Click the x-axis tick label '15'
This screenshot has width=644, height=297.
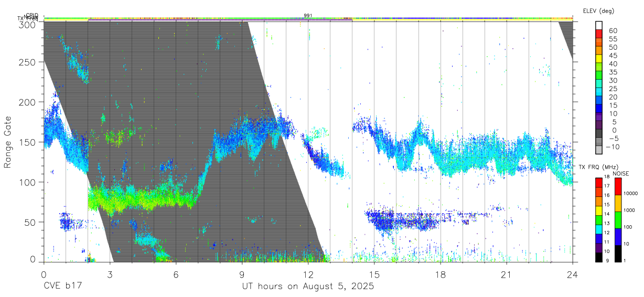(374, 274)
